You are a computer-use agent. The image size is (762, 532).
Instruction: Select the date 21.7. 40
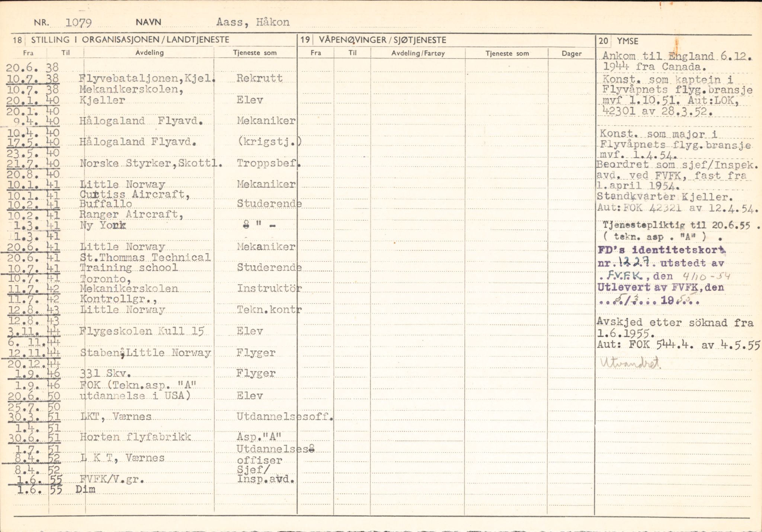(33, 163)
